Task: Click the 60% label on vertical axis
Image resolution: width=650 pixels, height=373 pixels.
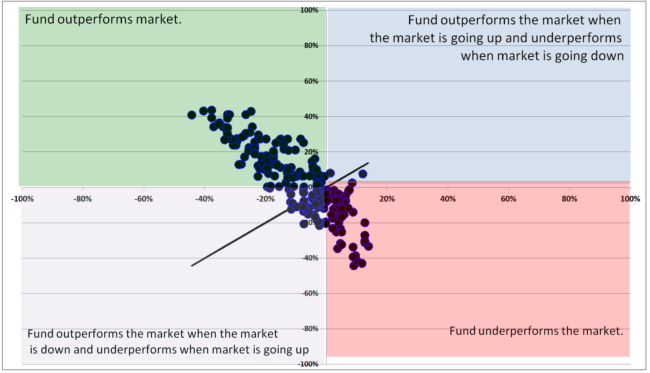Action: tap(311, 81)
